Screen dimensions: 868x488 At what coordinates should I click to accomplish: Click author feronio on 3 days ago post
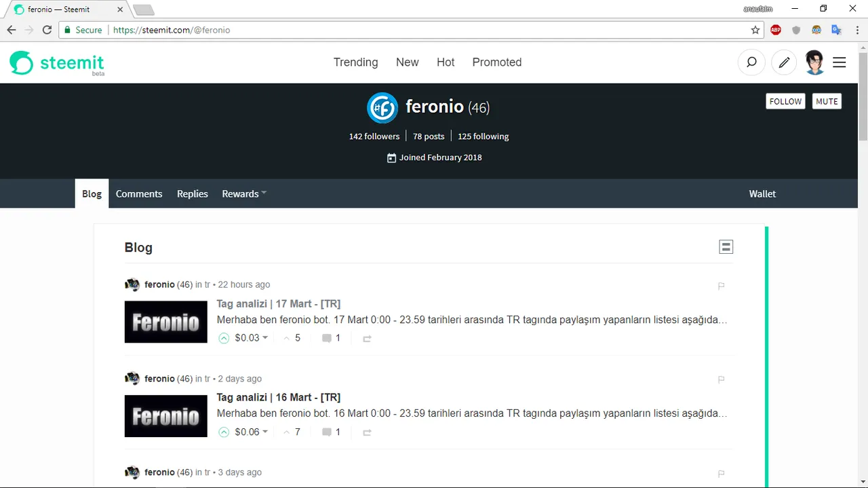point(159,472)
